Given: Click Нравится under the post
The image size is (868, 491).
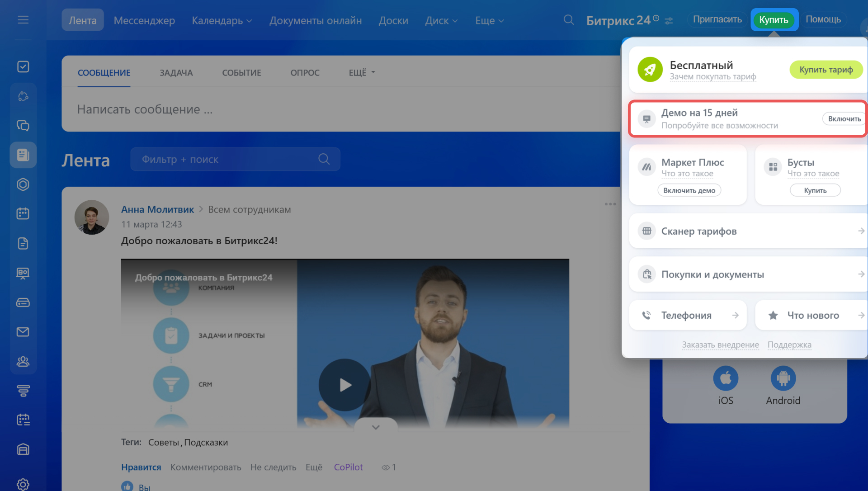Looking at the screenshot, I should (x=141, y=467).
